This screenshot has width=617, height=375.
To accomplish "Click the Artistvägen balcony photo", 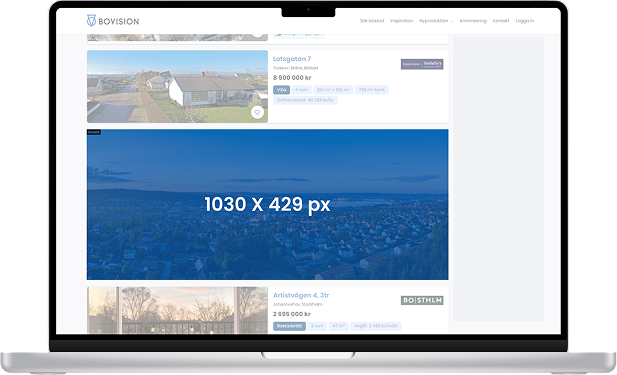I will (x=177, y=310).
